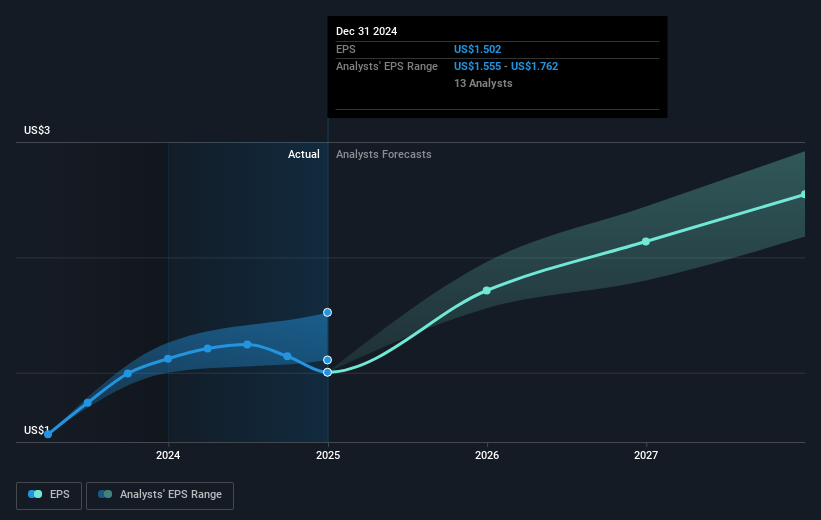Select the early 2024 EPS data point
The image size is (821, 520).
[x=168, y=359]
